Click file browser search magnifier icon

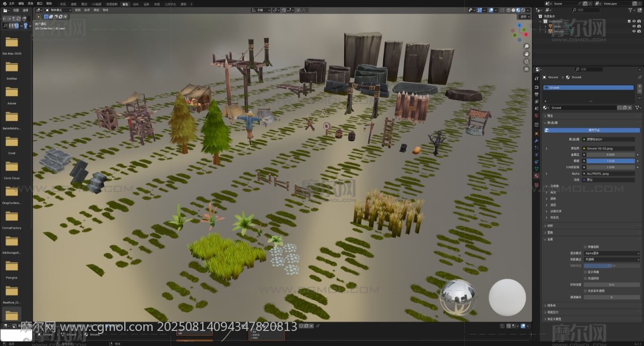tap(6, 26)
